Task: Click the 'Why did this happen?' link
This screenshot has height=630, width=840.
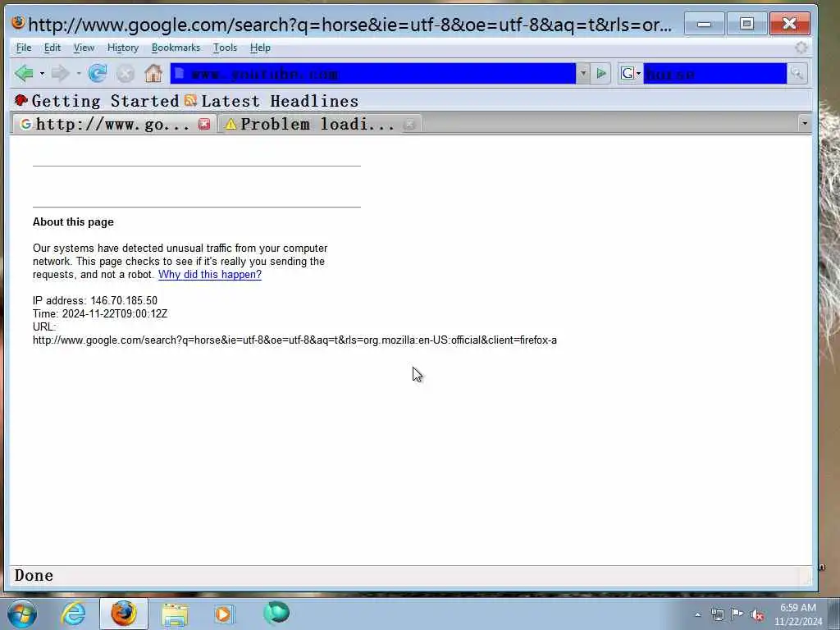Action: (210, 274)
